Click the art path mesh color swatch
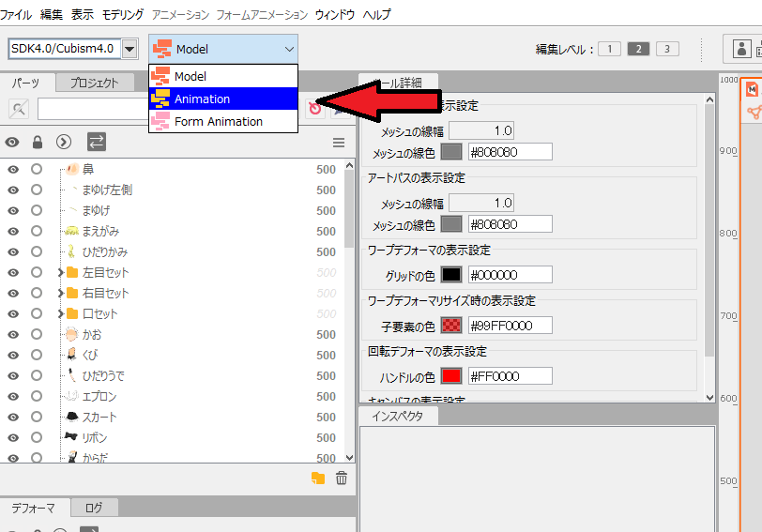Screen dimensions: 762x532 point(451,224)
